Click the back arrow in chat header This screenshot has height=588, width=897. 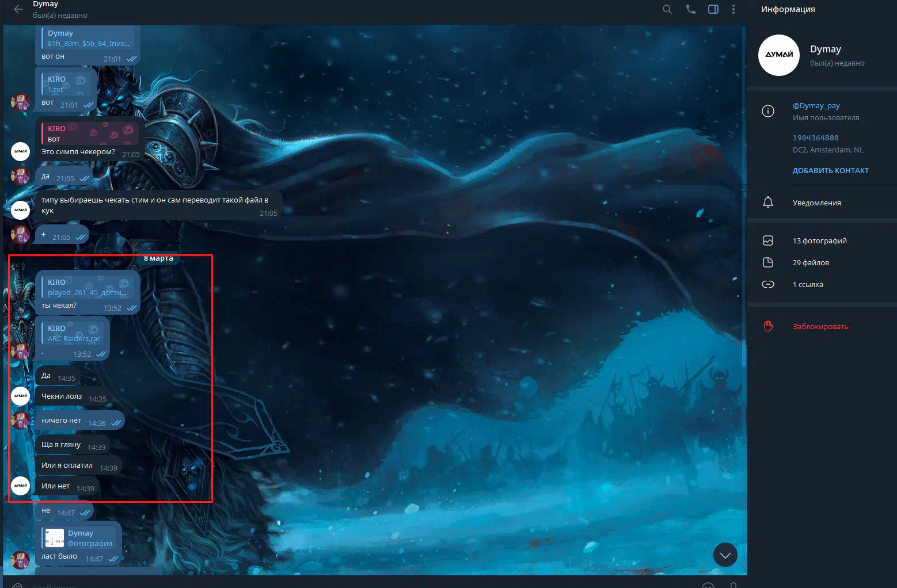click(x=18, y=9)
